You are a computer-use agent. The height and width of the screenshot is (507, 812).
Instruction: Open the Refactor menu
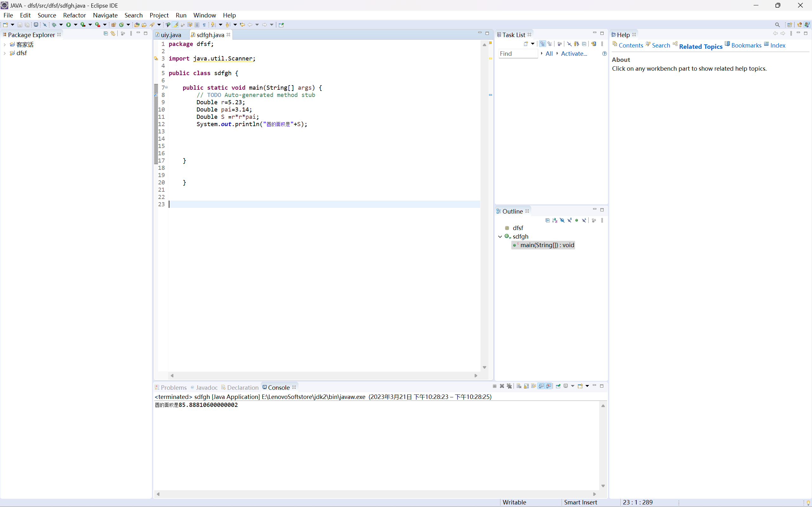point(74,15)
